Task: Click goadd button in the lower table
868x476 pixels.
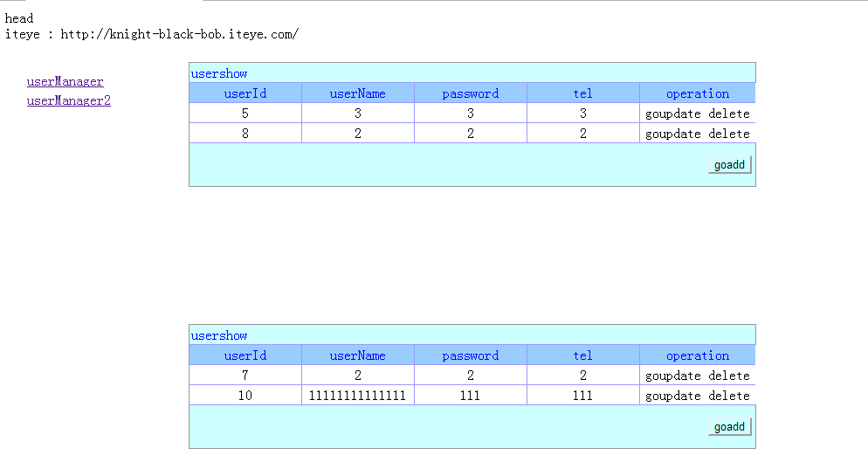Action: point(730,427)
